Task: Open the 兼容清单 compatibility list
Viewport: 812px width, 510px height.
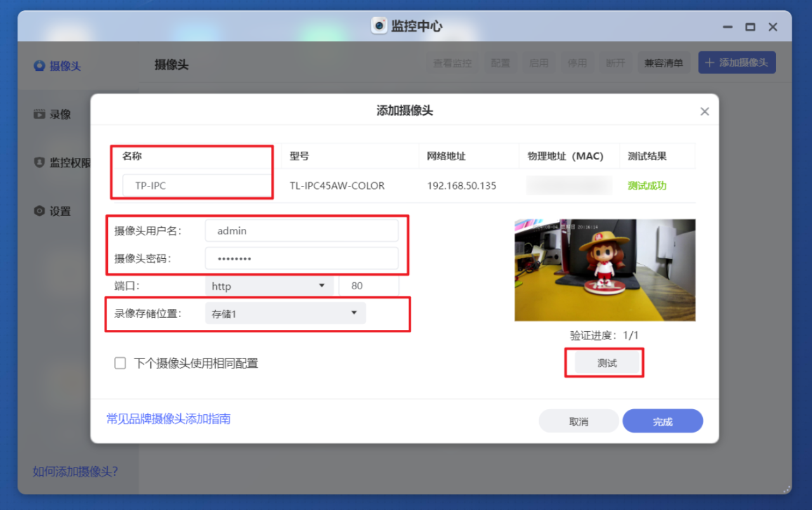Action: coord(664,62)
